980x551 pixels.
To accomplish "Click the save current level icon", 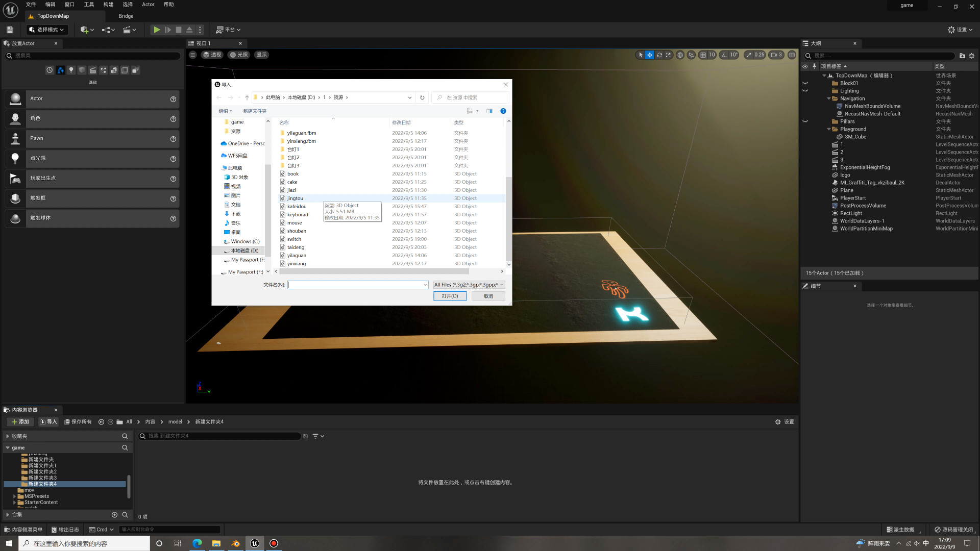I will point(10,30).
